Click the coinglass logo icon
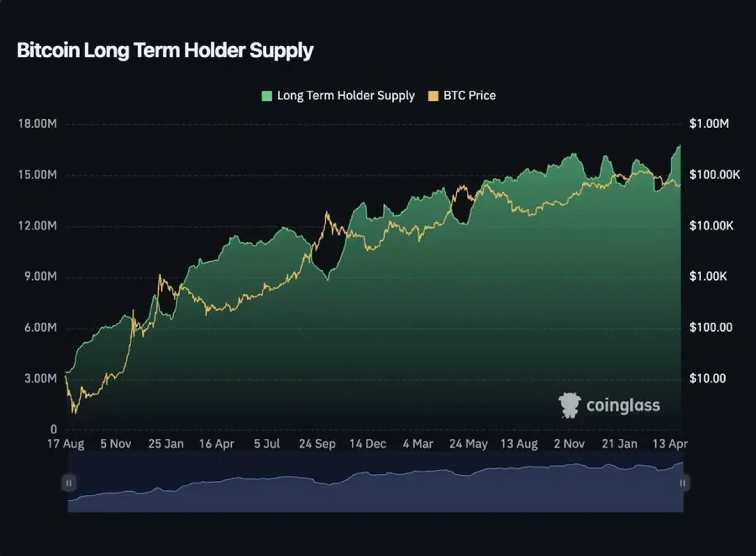The height and width of the screenshot is (556, 756). coord(570,405)
